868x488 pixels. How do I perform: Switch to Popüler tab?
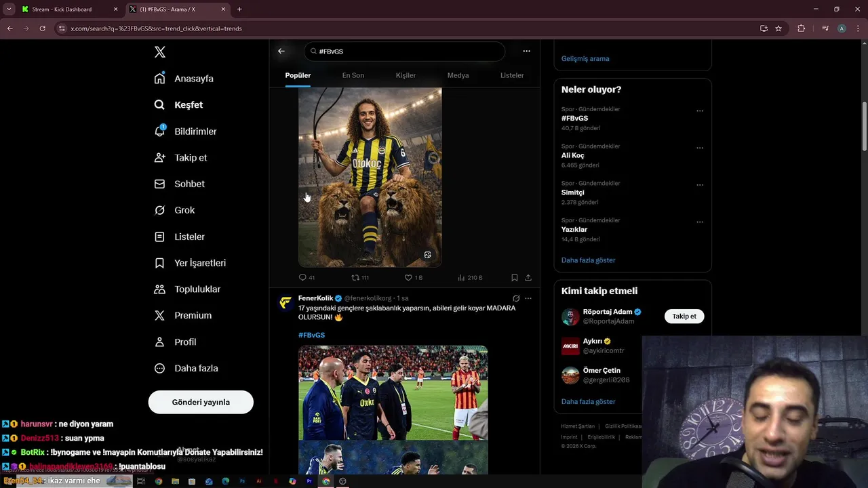(x=298, y=75)
